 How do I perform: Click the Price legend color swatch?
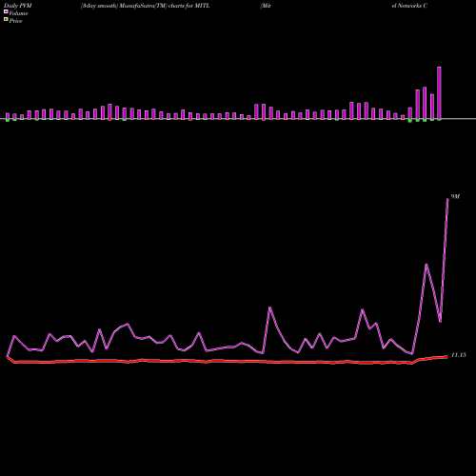point(6,19)
